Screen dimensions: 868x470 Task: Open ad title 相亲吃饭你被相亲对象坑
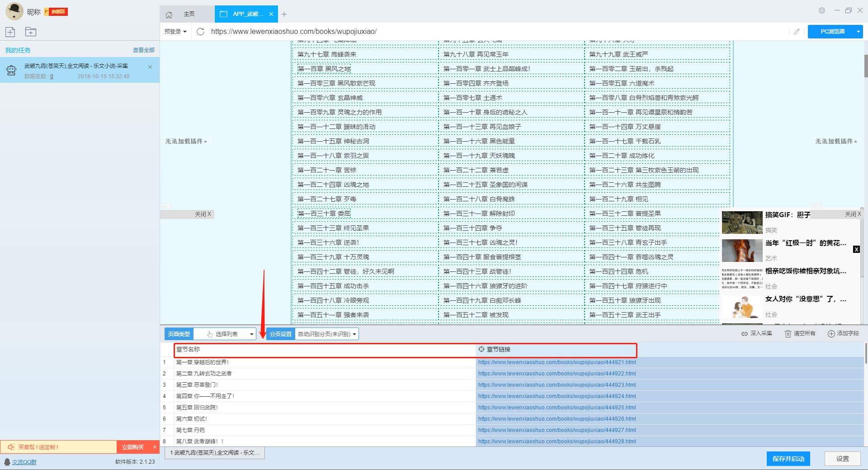point(806,271)
